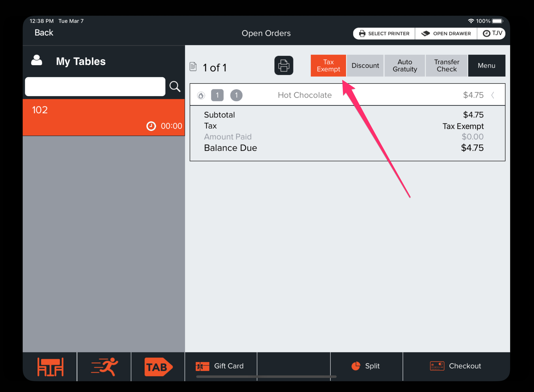Tap the square quantity 1 badge

[x=217, y=95]
